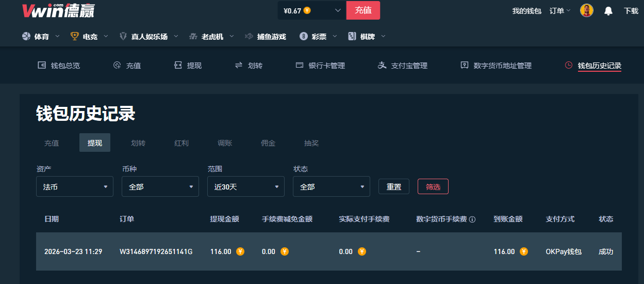Click coin icon in 实际支付手续费 cell

[362, 251]
